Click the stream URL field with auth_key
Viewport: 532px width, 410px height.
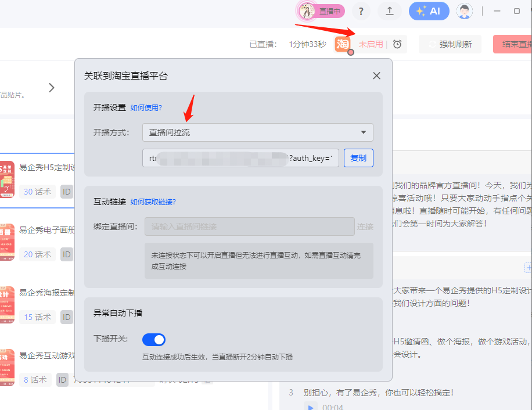click(240, 158)
